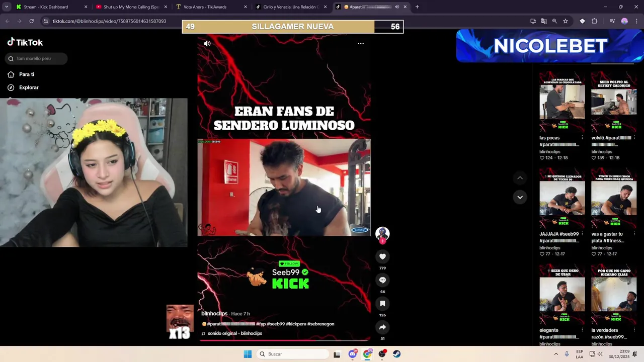Open the 'las pocas' video thumbnail
This screenshot has width=644, height=362.
pos(562,102)
